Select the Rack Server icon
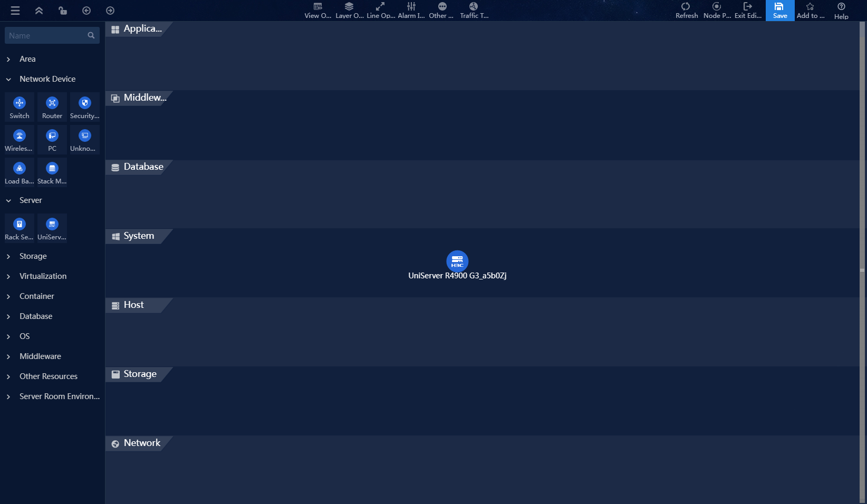Image resolution: width=867 pixels, height=504 pixels. tap(20, 228)
